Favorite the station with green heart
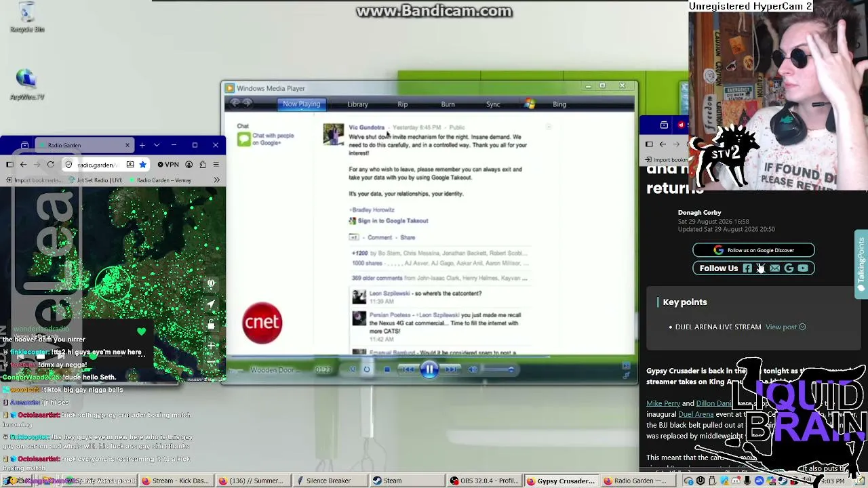The image size is (868, 488). [x=141, y=331]
